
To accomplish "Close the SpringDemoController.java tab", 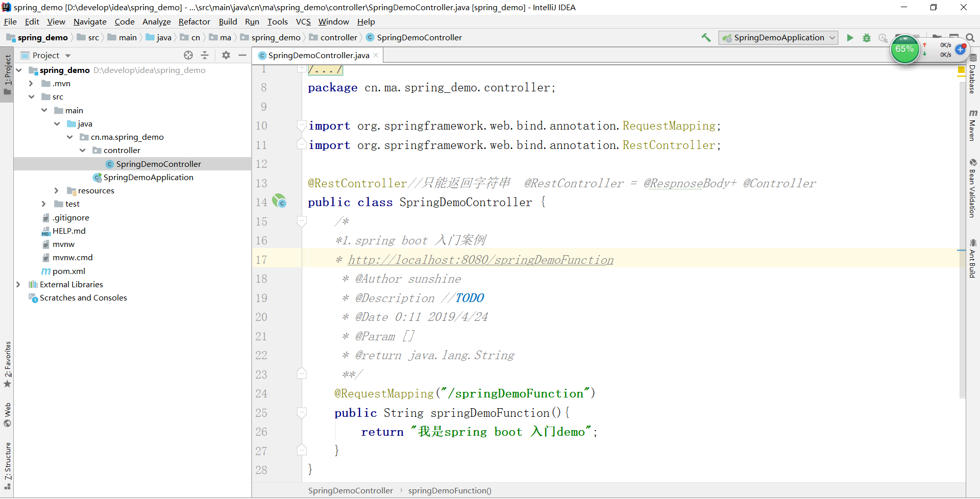I will pyautogui.click(x=376, y=55).
